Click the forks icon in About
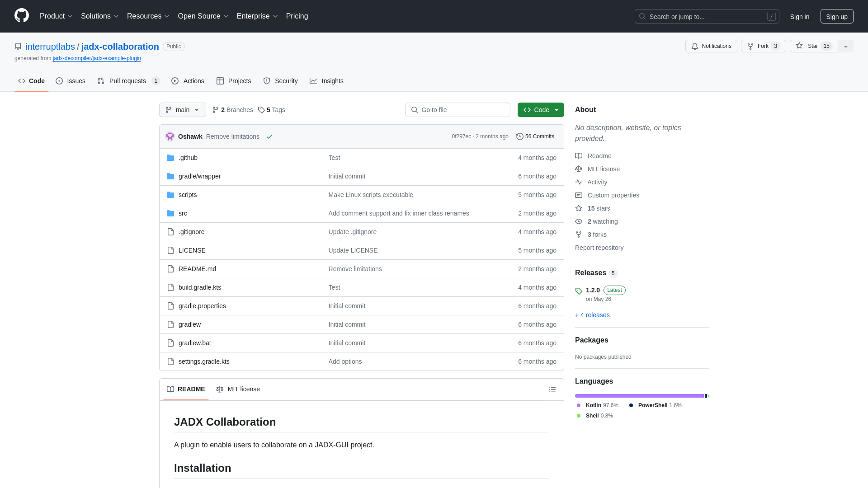Screen dimensions: 868x488 click(579, 235)
